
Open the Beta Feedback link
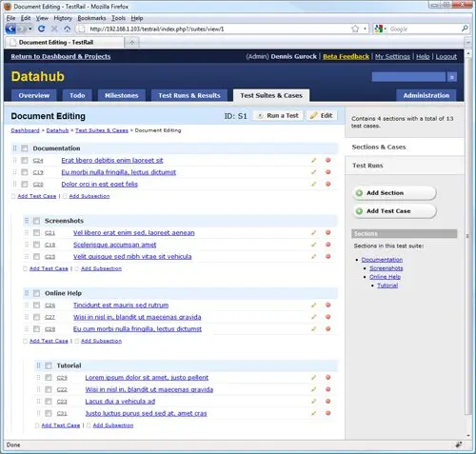pos(346,56)
